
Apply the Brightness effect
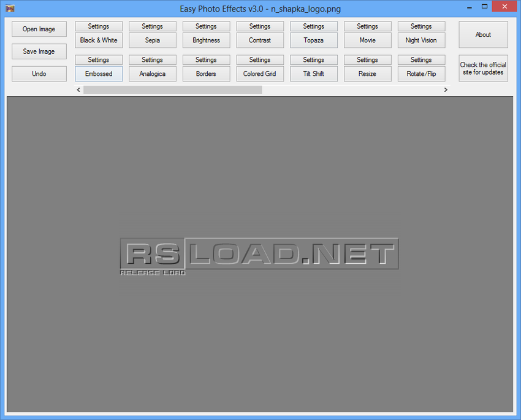pos(207,40)
